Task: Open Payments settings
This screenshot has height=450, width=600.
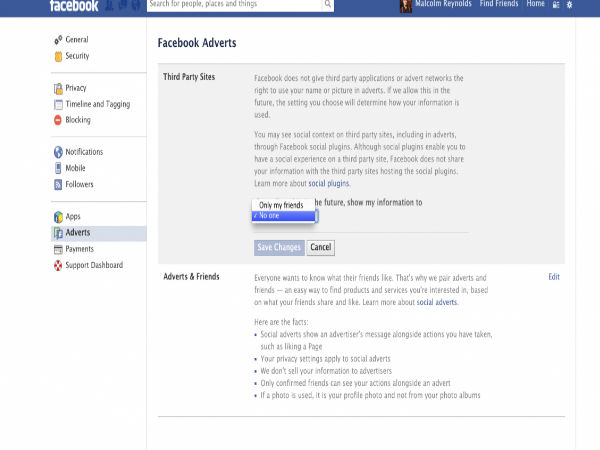Action: [x=79, y=249]
